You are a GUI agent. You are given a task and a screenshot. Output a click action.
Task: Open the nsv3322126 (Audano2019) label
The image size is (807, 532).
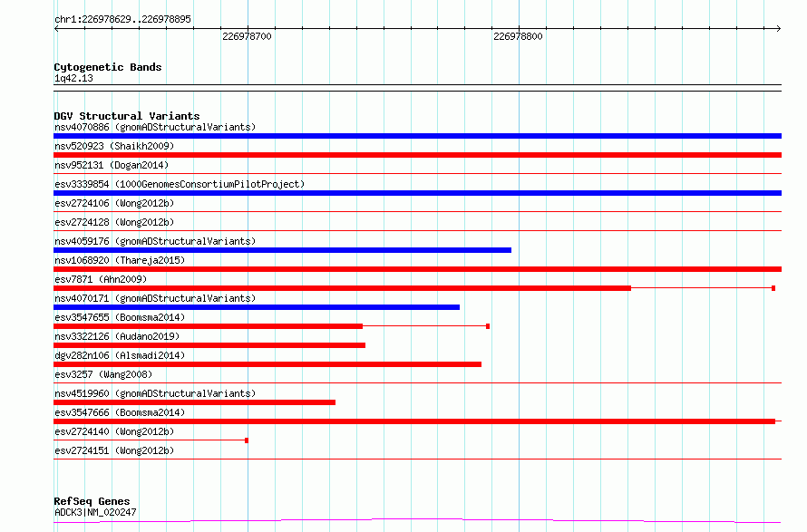pos(117,336)
